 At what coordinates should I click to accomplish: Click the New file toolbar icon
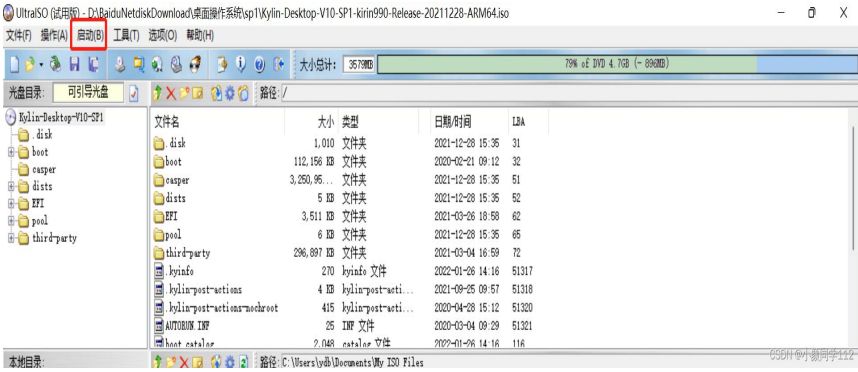[x=15, y=65]
